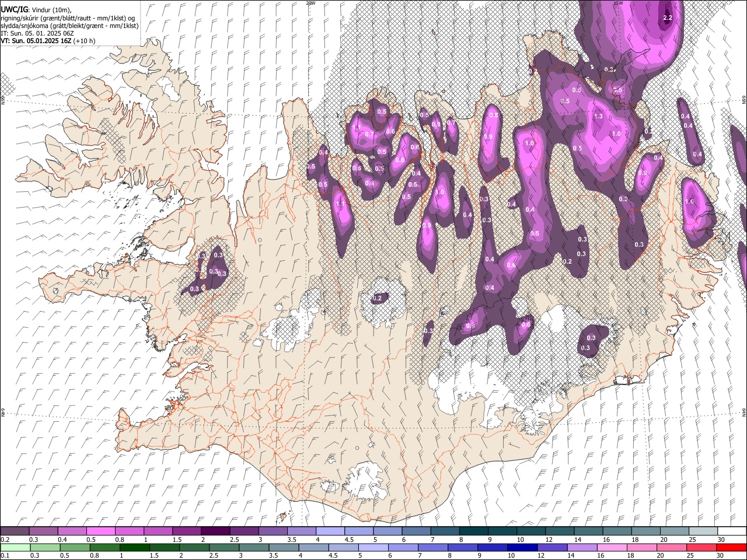
Task: Click the '30' label on snow legend row
Action: tap(721, 540)
